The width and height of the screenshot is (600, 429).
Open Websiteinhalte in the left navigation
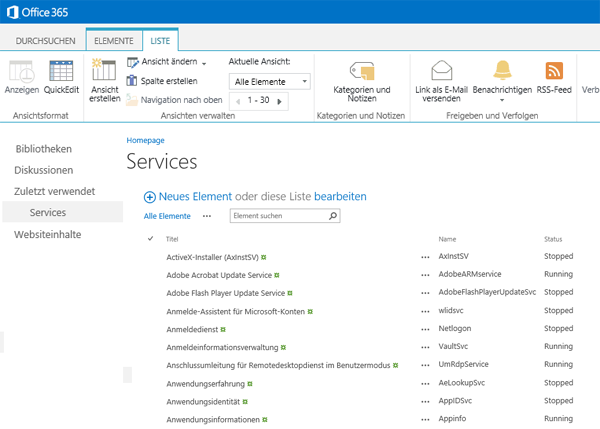pos(47,234)
